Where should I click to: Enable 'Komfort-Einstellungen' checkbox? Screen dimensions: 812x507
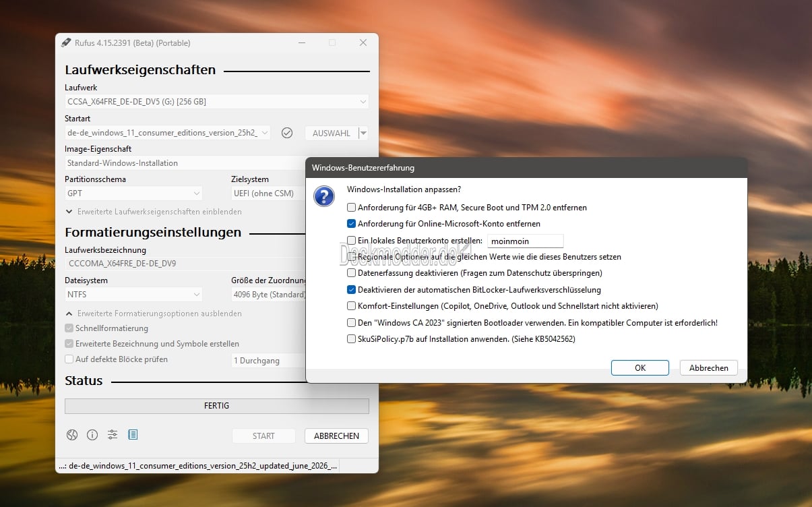click(x=351, y=306)
